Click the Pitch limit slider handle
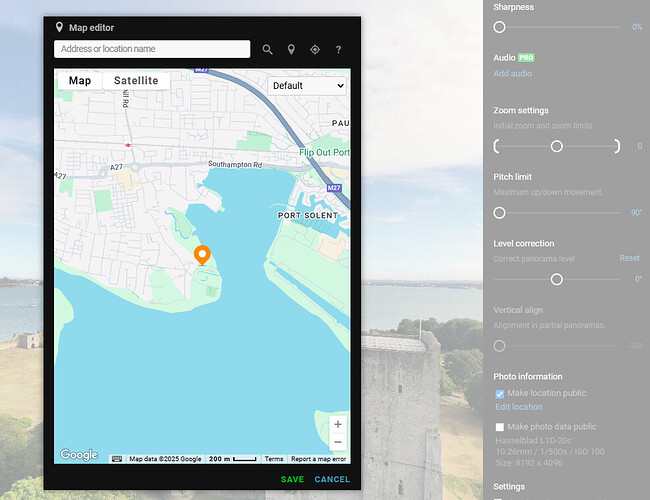 (x=499, y=213)
